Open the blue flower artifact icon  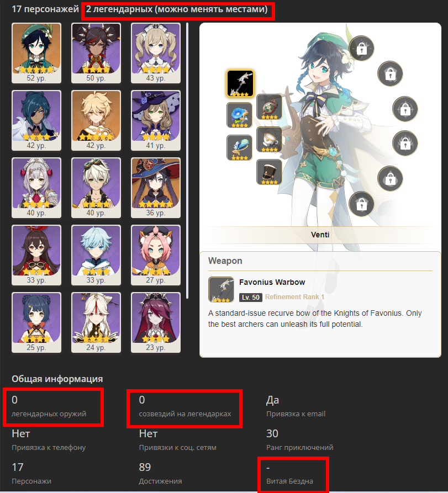pos(239,115)
